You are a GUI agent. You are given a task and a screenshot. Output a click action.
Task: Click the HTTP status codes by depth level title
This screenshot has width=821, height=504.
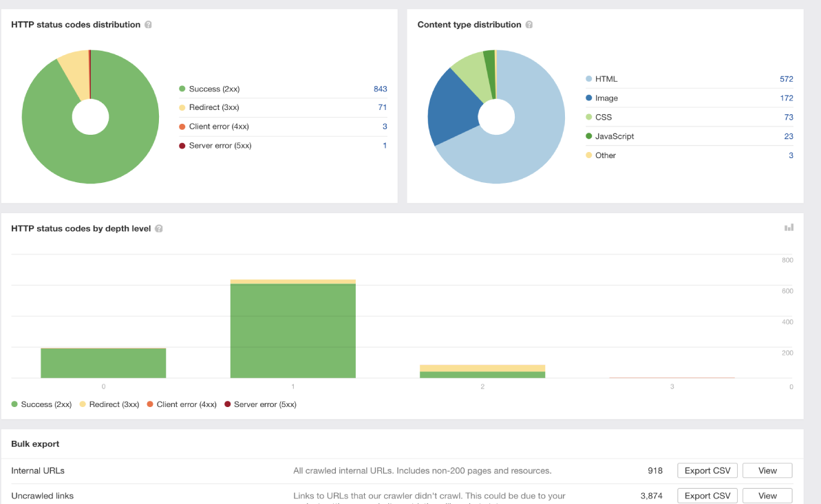tap(81, 229)
